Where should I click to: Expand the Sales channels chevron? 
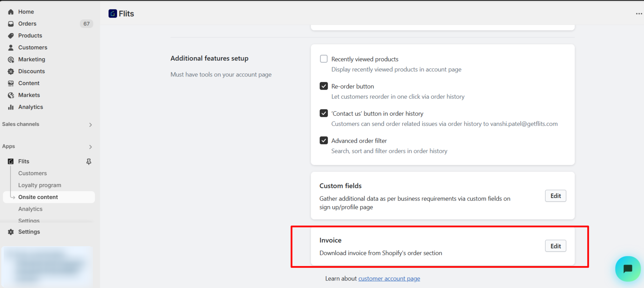[91, 125]
